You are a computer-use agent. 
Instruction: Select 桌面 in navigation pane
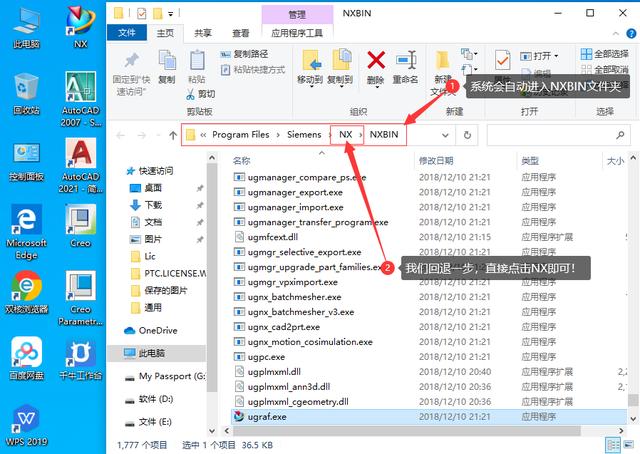pyautogui.click(x=146, y=188)
